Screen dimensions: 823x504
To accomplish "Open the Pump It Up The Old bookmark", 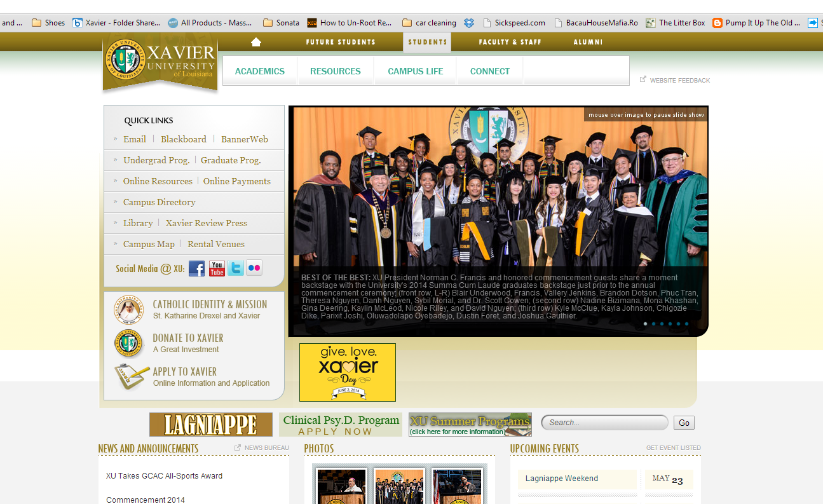I will click(x=757, y=22).
